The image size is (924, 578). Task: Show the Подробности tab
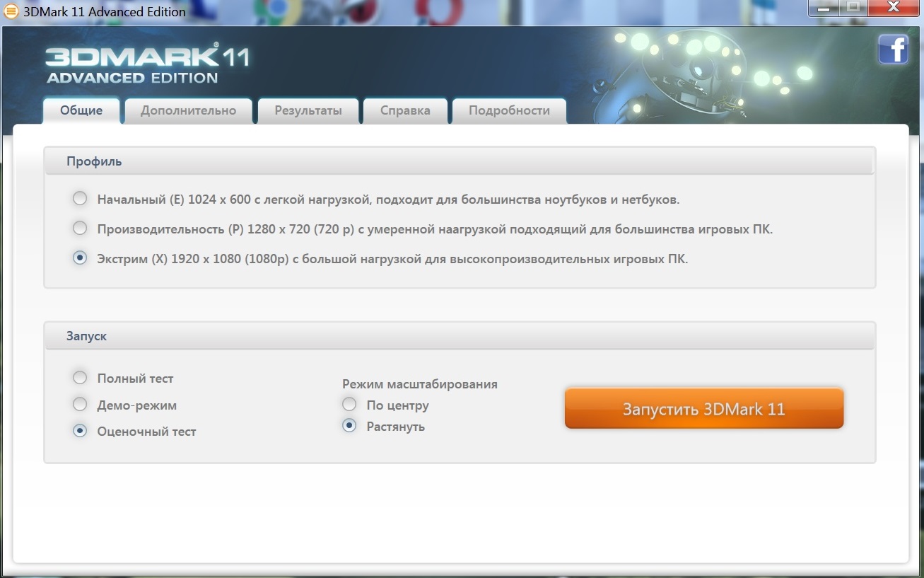pyautogui.click(x=509, y=110)
